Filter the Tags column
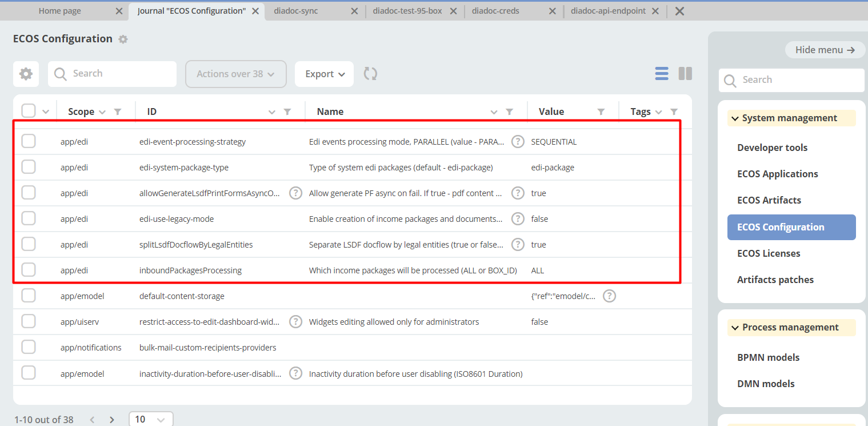The height and width of the screenshot is (426, 868). [674, 112]
